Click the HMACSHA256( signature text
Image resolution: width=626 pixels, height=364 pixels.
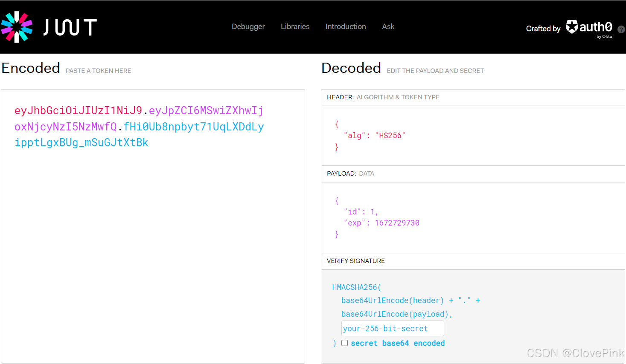pyautogui.click(x=357, y=287)
